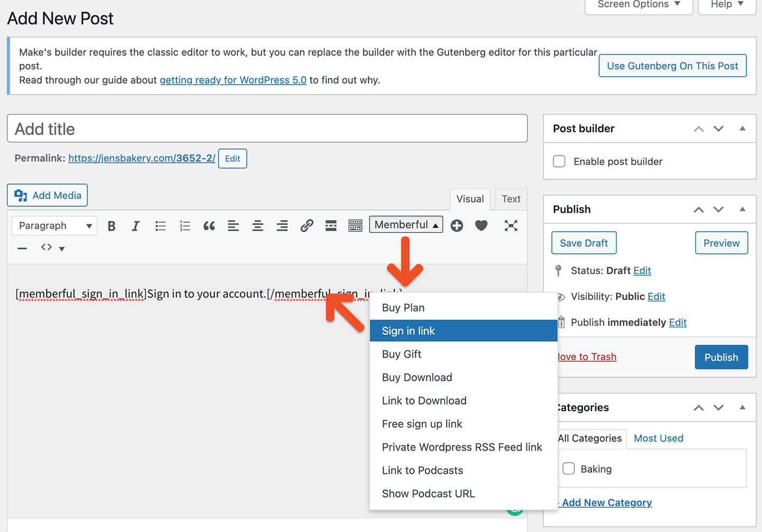Open Memberful shortcode dropdown

coord(406,225)
